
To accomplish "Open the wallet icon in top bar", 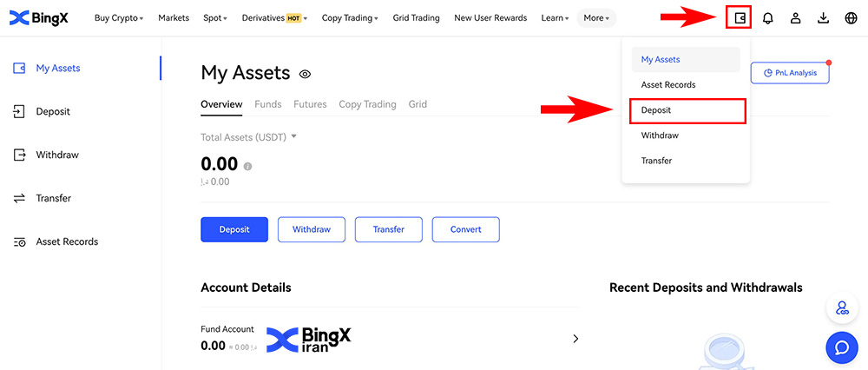I will (x=739, y=17).
